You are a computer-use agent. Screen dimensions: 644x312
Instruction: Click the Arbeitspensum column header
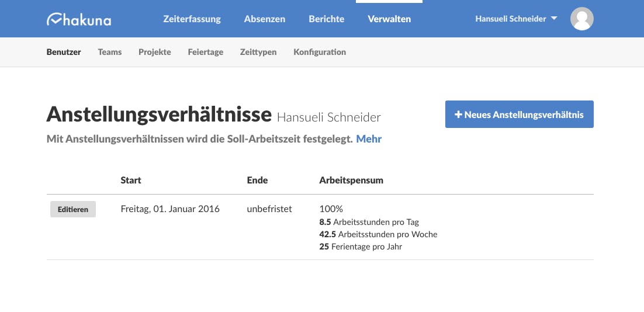point(351,180)
